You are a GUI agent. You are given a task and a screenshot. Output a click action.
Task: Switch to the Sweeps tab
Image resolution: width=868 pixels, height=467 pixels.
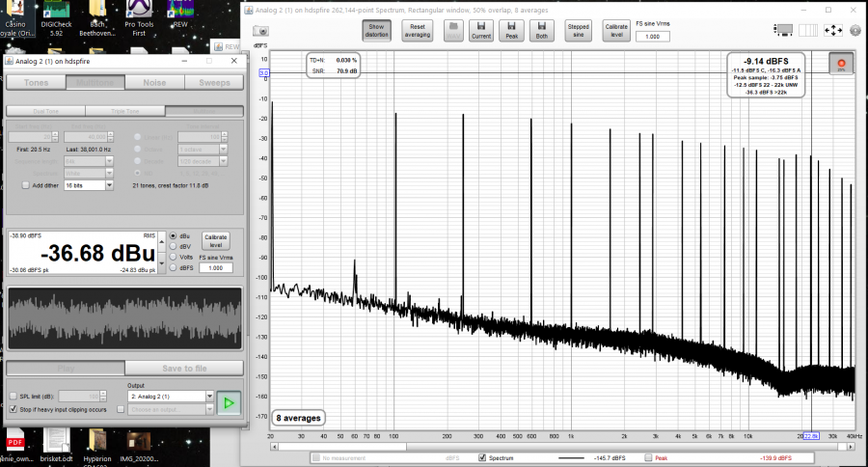click(214, 83)
